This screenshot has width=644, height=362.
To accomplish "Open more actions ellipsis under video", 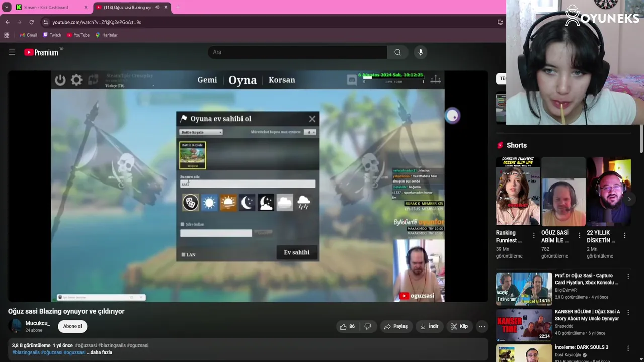I will click(482, 326).
